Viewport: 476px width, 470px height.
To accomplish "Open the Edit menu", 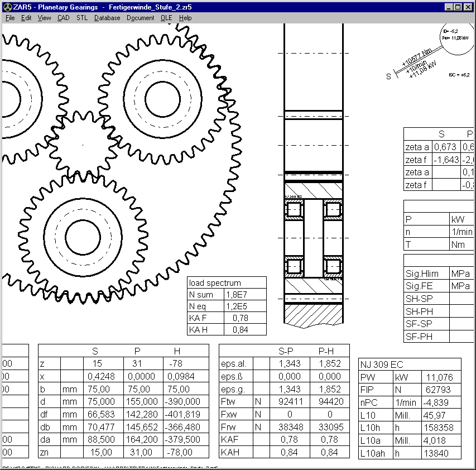I will [26, 18].
